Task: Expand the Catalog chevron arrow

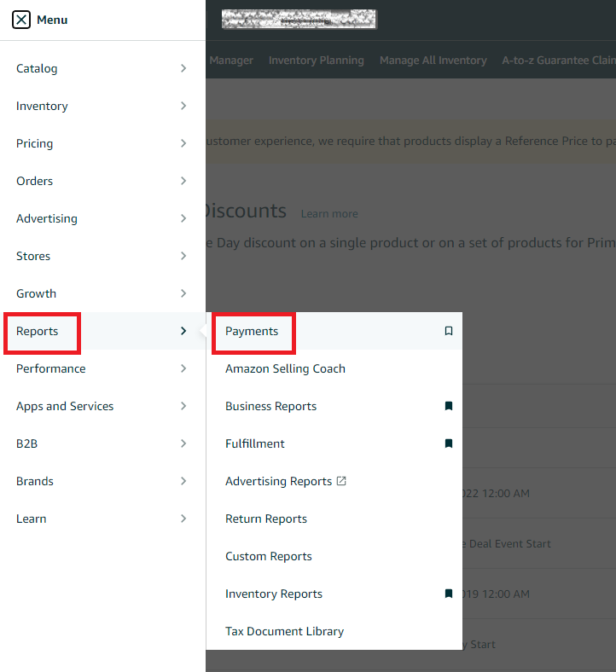Action: (x=183, y=68)
